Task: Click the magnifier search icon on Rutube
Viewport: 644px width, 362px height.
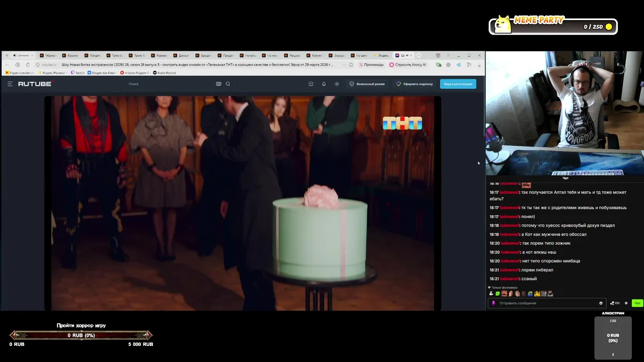Action: coord(228,84)
